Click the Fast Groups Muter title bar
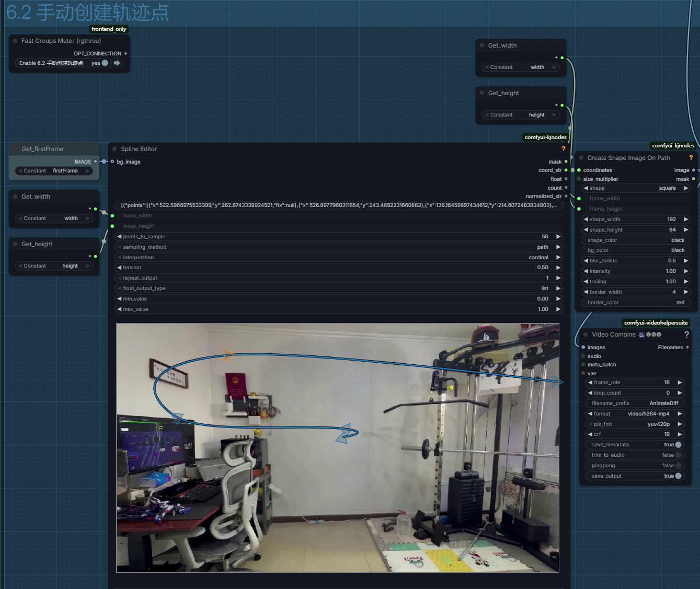This screenshot has height=589, width=700. pyautogui.click(x=61, y=41)
